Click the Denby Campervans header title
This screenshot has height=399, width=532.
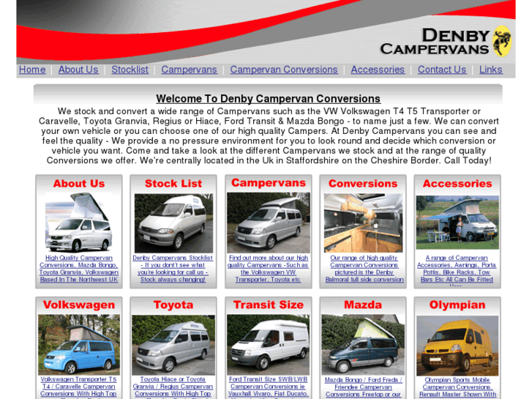click(435, 42)
